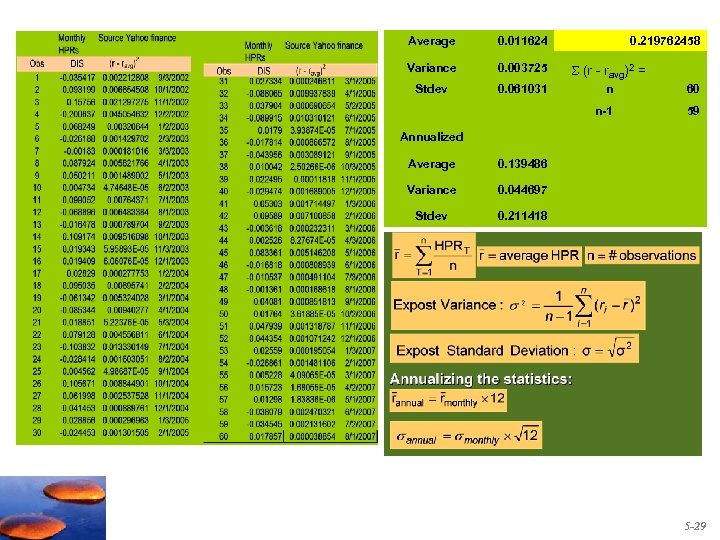Click observation number 30
This screenshot has height=540, width=720.
click(37, 433)
